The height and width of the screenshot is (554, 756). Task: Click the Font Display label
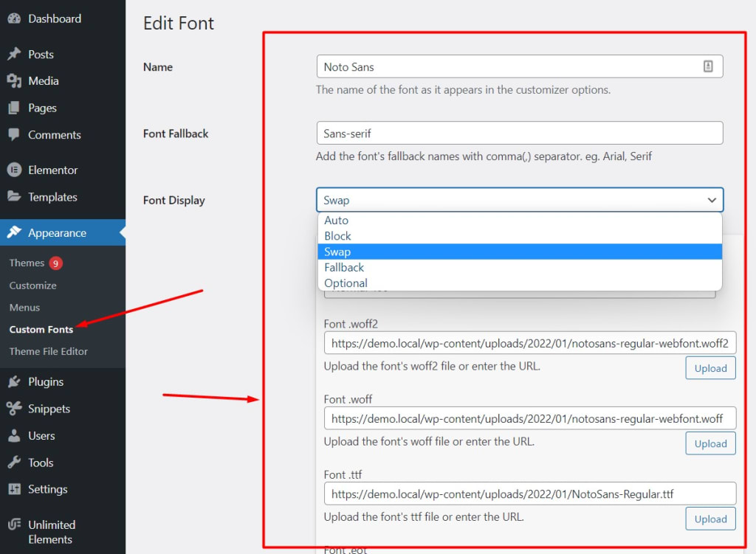click(x=174, y=201)
